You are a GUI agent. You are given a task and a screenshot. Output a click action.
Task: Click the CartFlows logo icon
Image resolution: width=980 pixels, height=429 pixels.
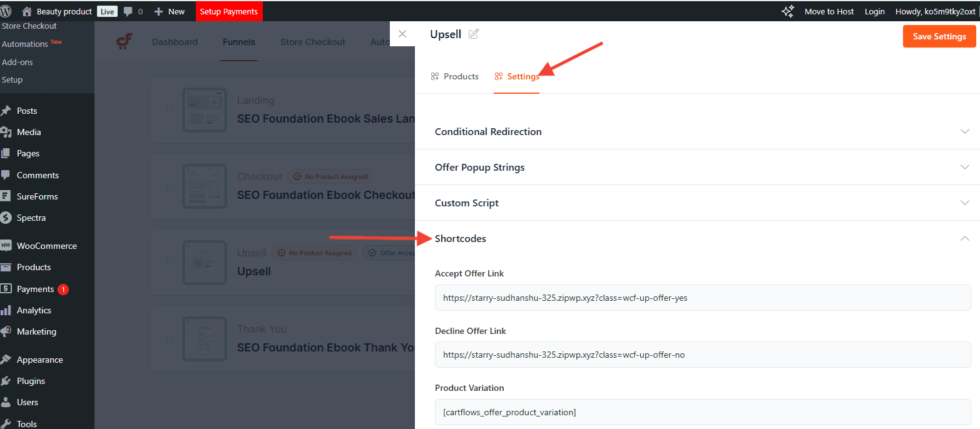(x=124, y=42)
